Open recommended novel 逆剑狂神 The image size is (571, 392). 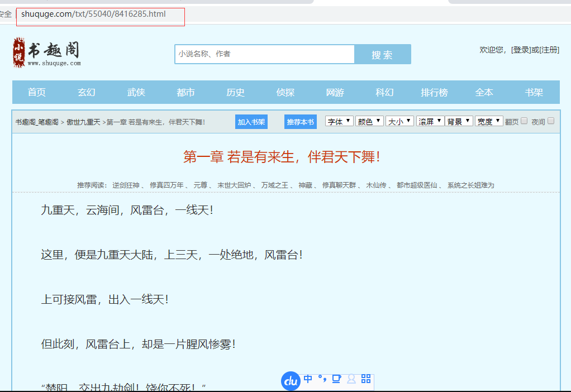126,185
